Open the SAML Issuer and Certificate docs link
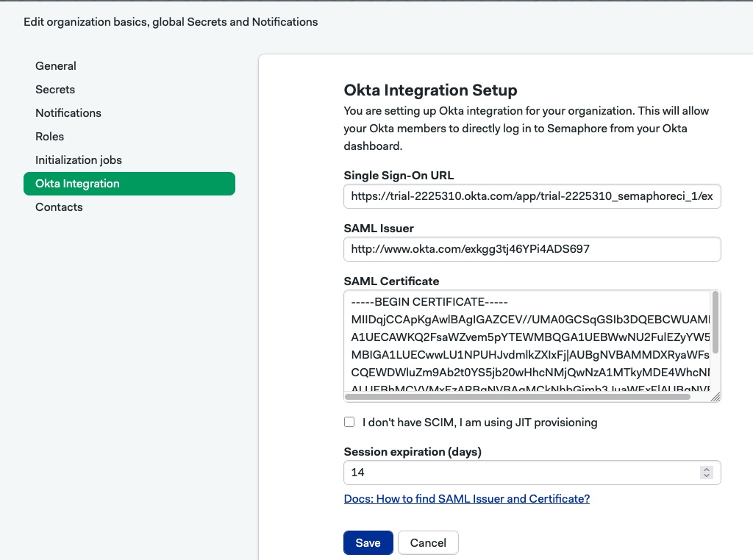The image size is (753, 560). pyautogui.click(x=466, y=498)
